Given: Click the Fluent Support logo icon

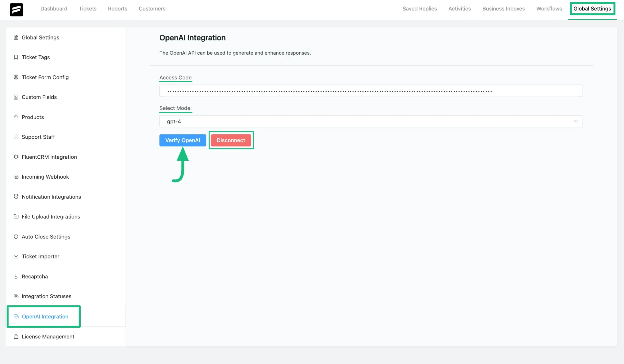Looking at the screenshot, I should [16, 10].
